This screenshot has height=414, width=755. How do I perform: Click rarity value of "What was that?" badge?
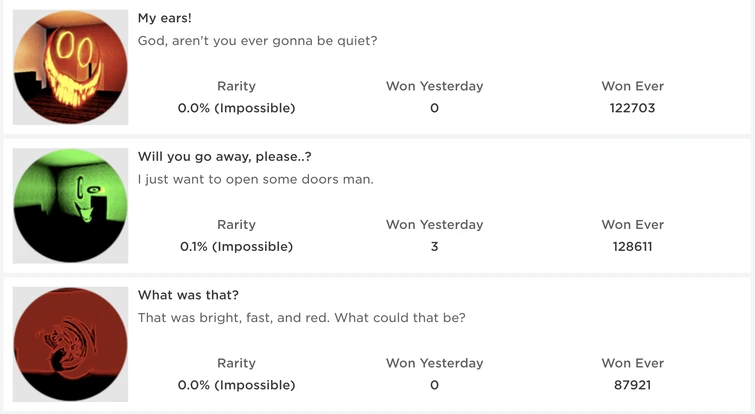236,385
